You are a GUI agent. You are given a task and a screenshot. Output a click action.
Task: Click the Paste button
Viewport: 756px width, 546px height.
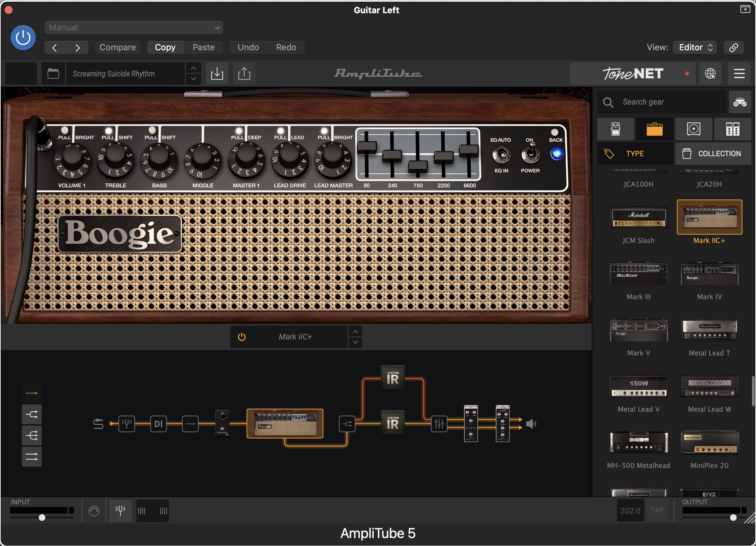[203, 47]
